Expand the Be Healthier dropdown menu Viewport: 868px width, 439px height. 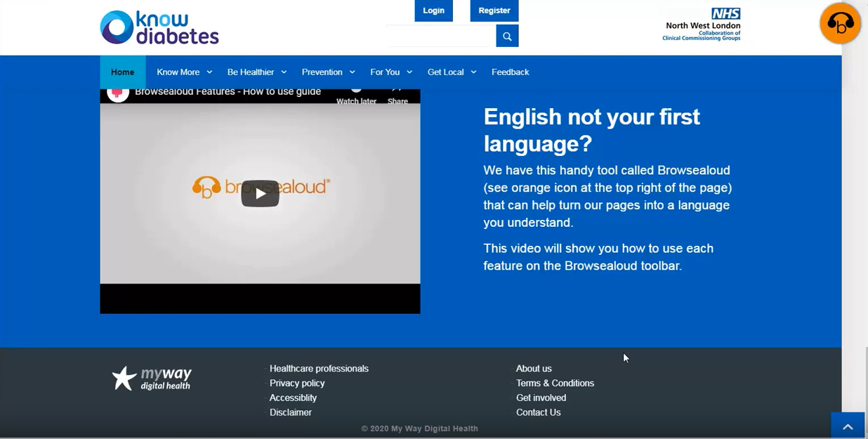click(256, 72)
